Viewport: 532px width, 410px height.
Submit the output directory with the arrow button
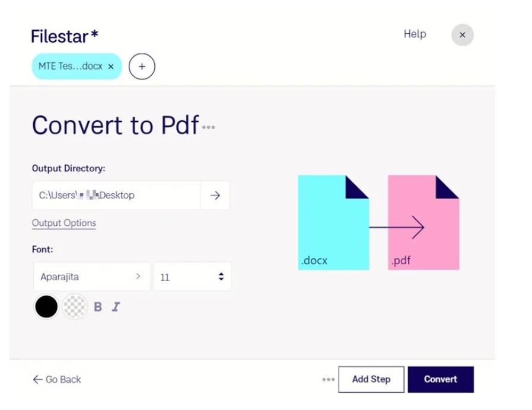[x=215, y=196]
